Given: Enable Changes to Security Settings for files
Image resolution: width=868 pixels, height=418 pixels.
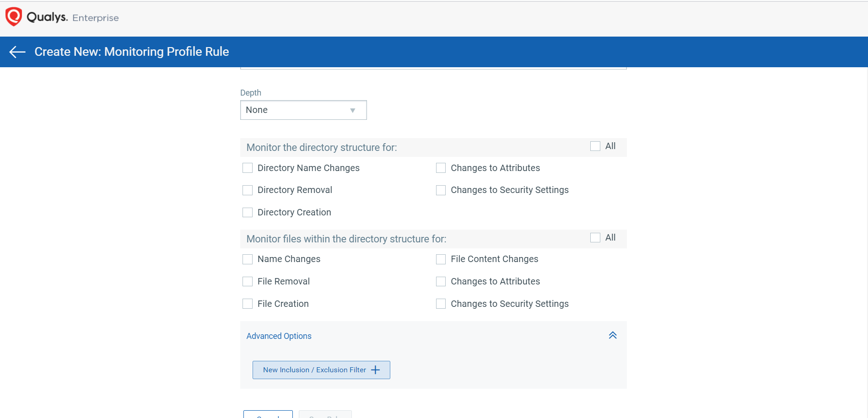Looking at the screenshot, I should tap(441, 304).
